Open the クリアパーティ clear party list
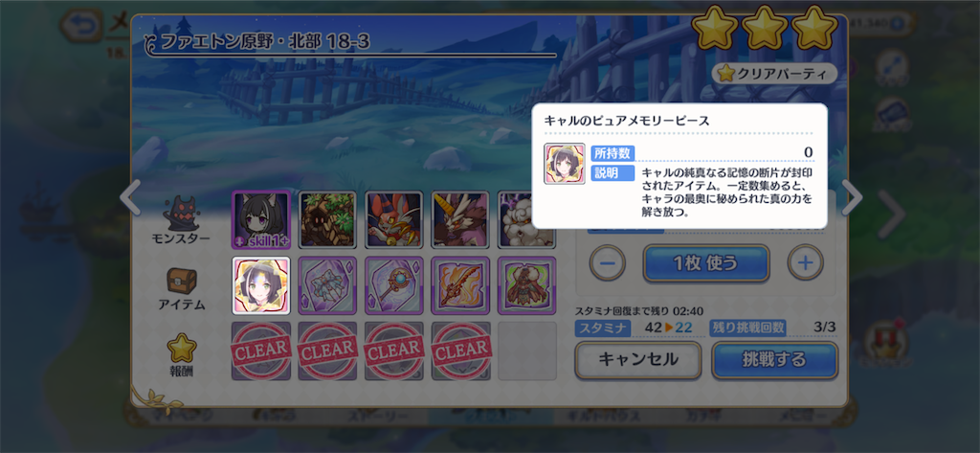Screen dimensions: 980x453 [774, 74]
